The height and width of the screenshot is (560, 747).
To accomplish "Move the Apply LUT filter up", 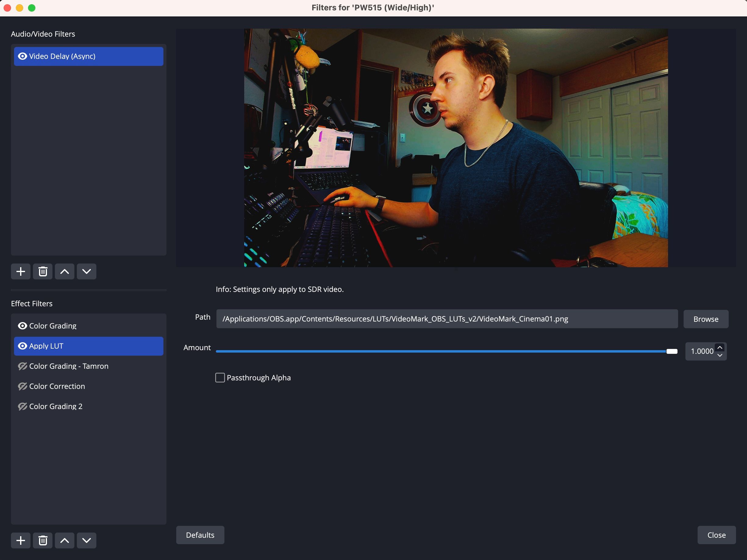I will [65, 540].
